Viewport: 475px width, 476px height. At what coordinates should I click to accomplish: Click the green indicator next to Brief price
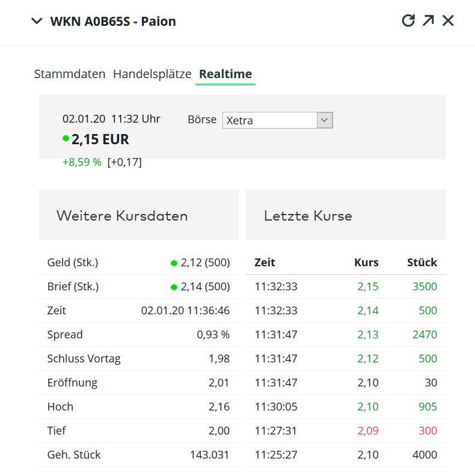[x=174, y=287]
